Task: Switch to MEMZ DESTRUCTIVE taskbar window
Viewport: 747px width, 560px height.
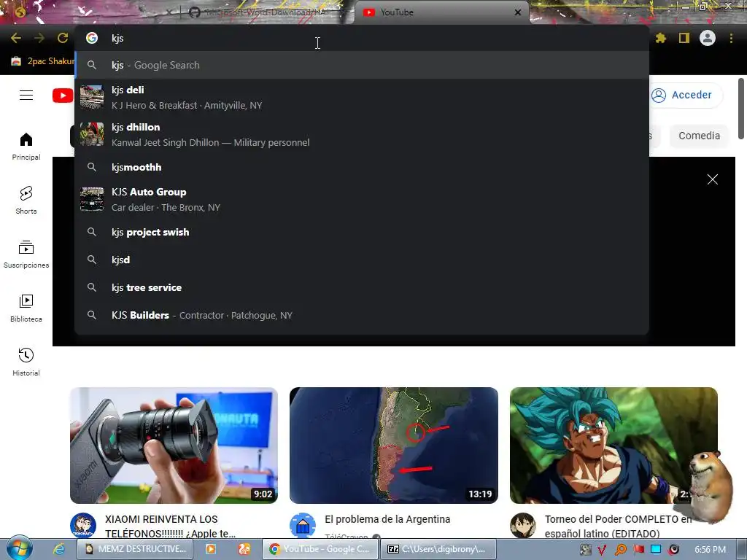Action: (x=135, y=549)
